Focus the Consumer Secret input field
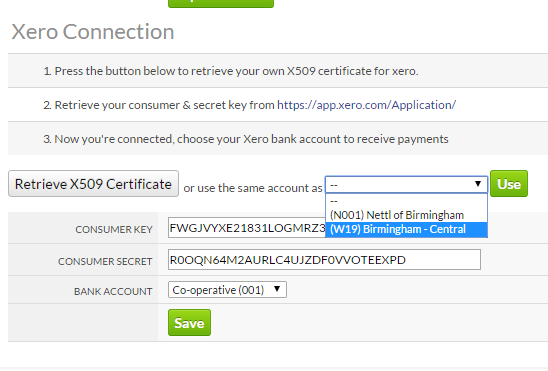 click(324, 260)
